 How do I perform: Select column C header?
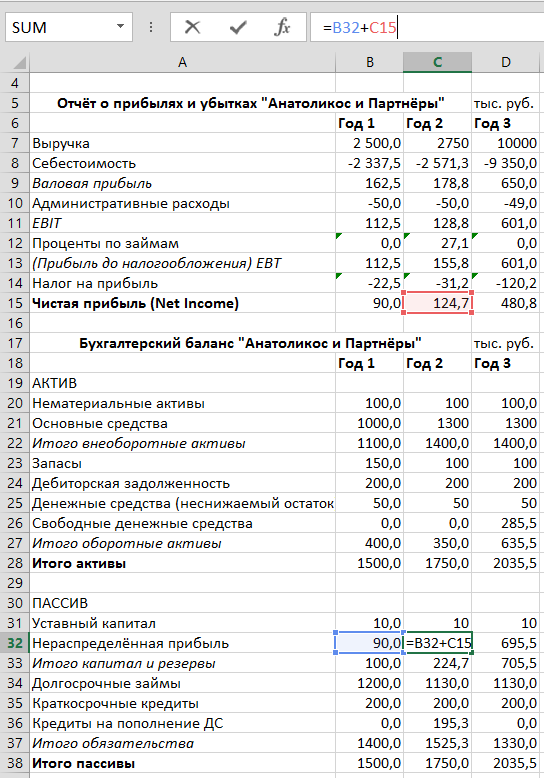coord(437,63)
